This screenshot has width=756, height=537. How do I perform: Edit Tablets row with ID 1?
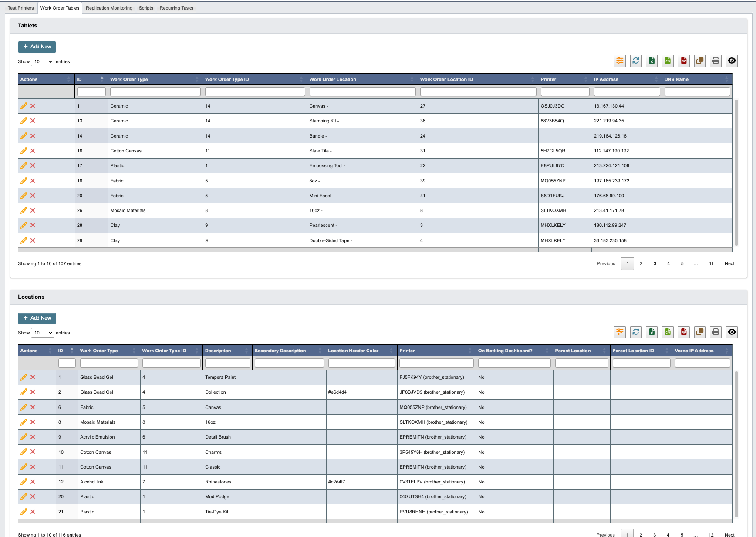[x=24, y=106]
